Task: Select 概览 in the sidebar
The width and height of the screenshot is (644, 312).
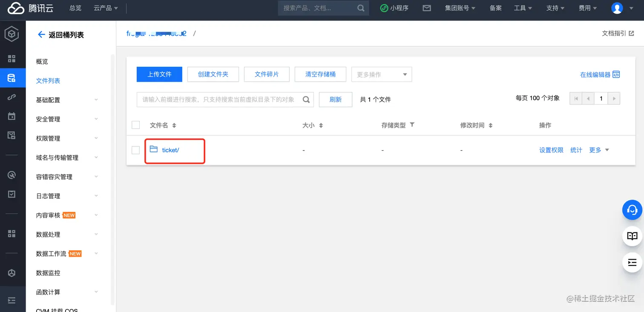Action: click(42, 62)
